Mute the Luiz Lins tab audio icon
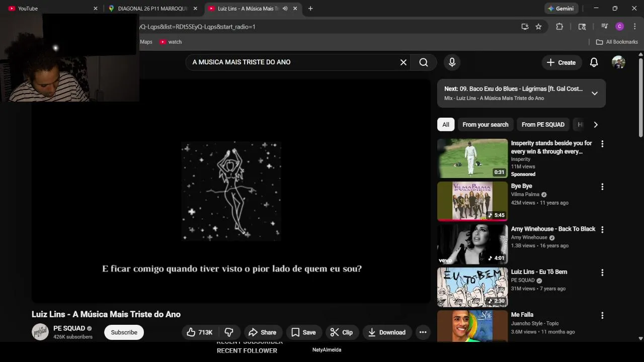This screenshot has height=362, width=644. pos(285,9)
